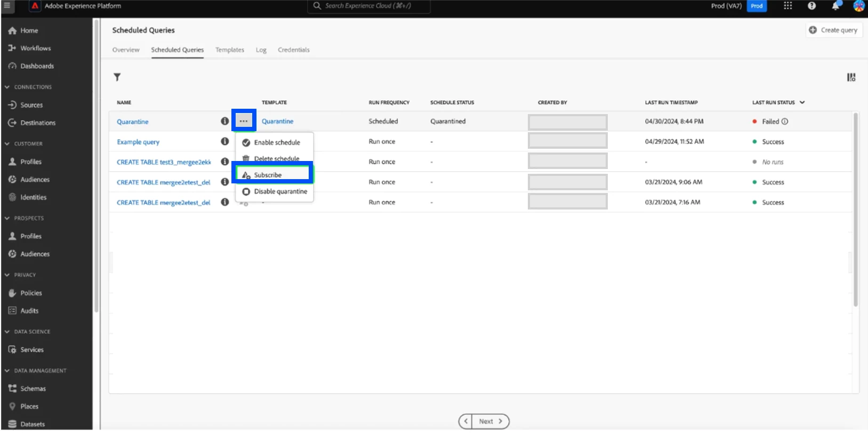Collapse the Prospects section
Viewport: 868px width, 435px height.
click(x=7, y=218)
